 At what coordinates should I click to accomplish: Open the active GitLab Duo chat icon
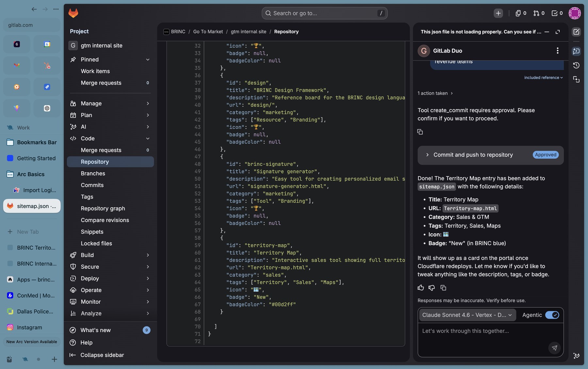tap(576, 51)
